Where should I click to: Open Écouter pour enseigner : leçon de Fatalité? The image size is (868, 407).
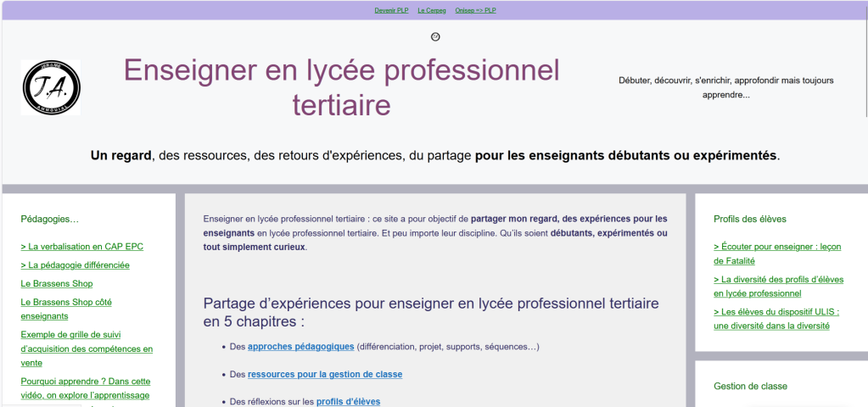(777, 254)
